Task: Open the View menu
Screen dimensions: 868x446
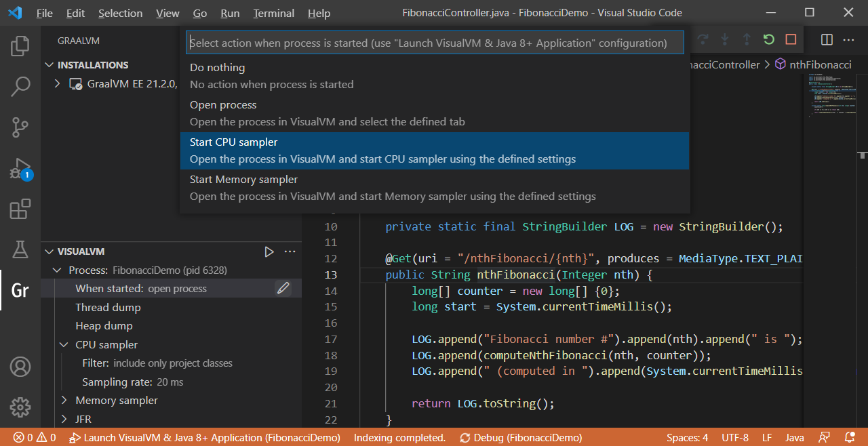Action: [x=167, y=13]
